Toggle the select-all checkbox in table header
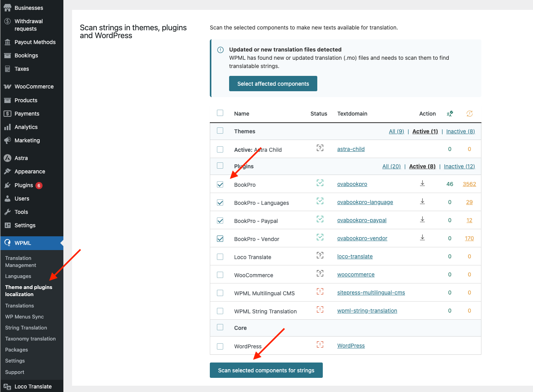The height and width of the screenshot is (392, 533). 220,113
